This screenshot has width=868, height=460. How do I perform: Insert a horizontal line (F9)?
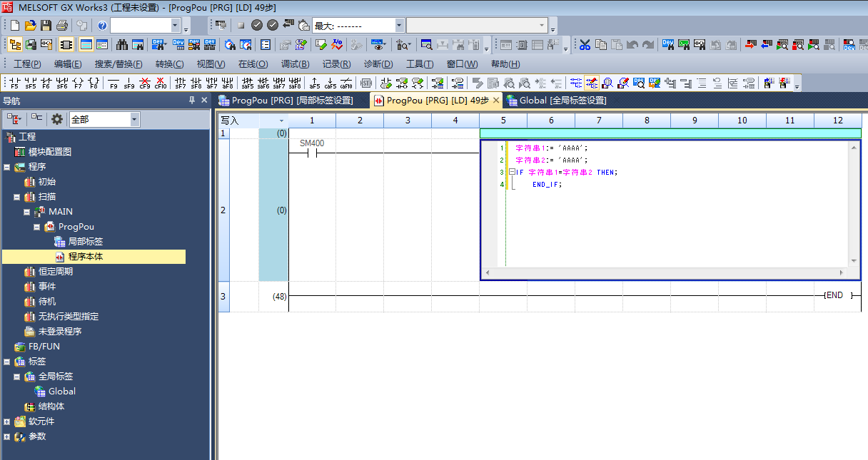coord(113,83)
